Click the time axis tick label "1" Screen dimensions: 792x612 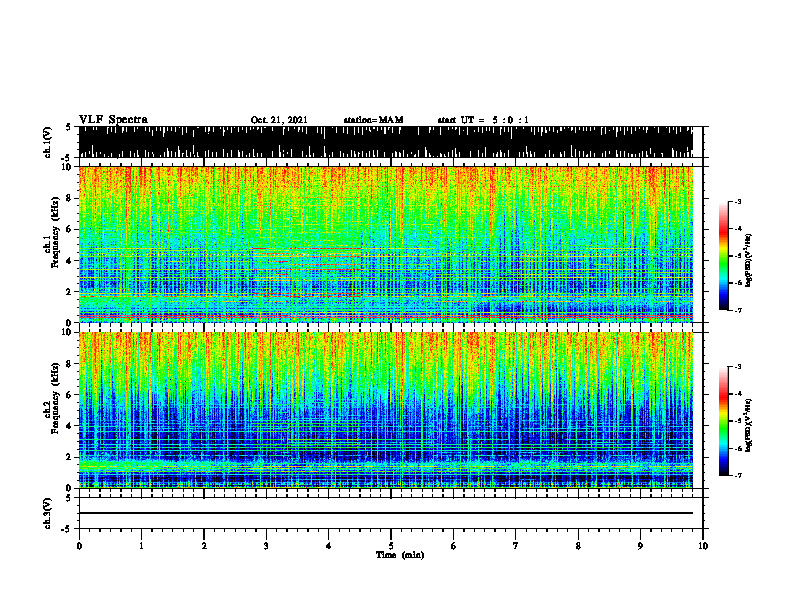141,546
